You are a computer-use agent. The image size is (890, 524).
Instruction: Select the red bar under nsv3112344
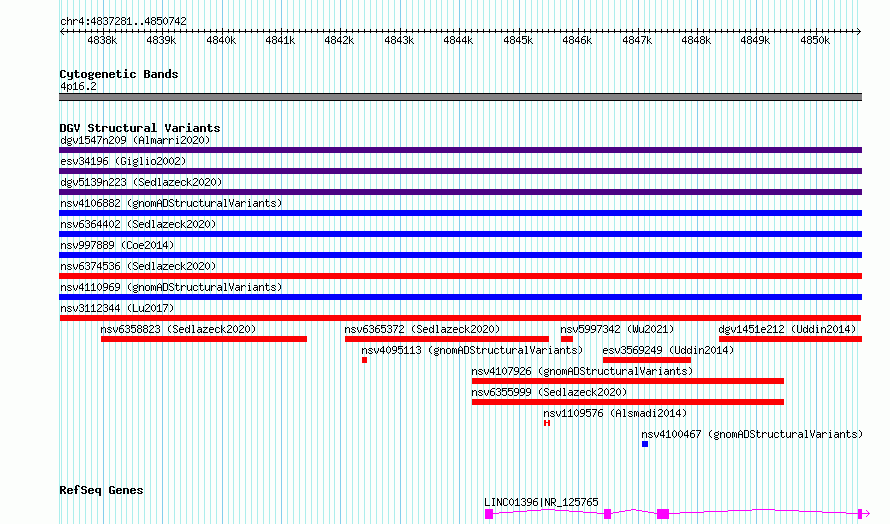coord(460,318)
